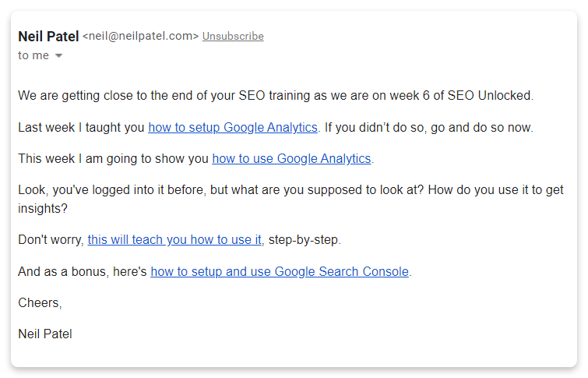The width and height of the screenshot is (588, 378).
Task: Click the sender email address neil@neilpatel.com
Action: (140, 36)
